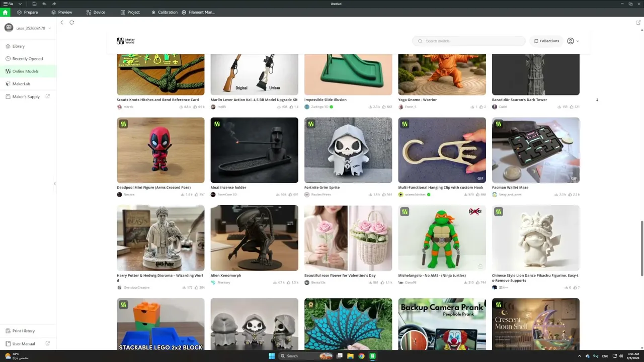Viewport: 644px width, 362px height.
Task: Click the Search models input field
Action: (x=469, y=41)
